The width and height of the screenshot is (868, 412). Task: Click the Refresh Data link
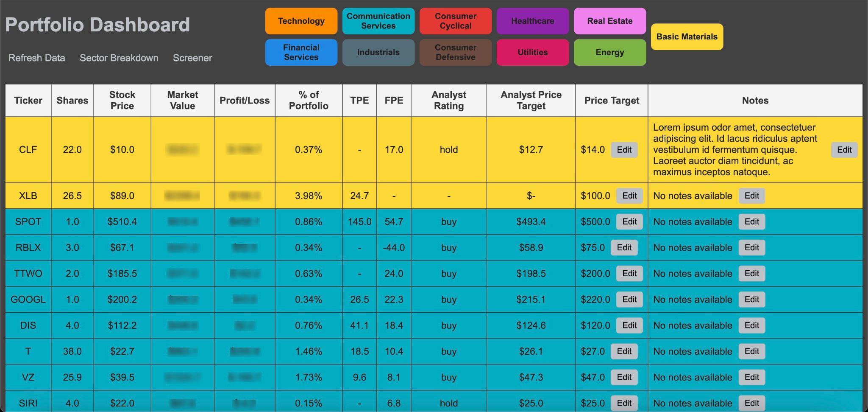pyautogui.click(x=37, y=58)
